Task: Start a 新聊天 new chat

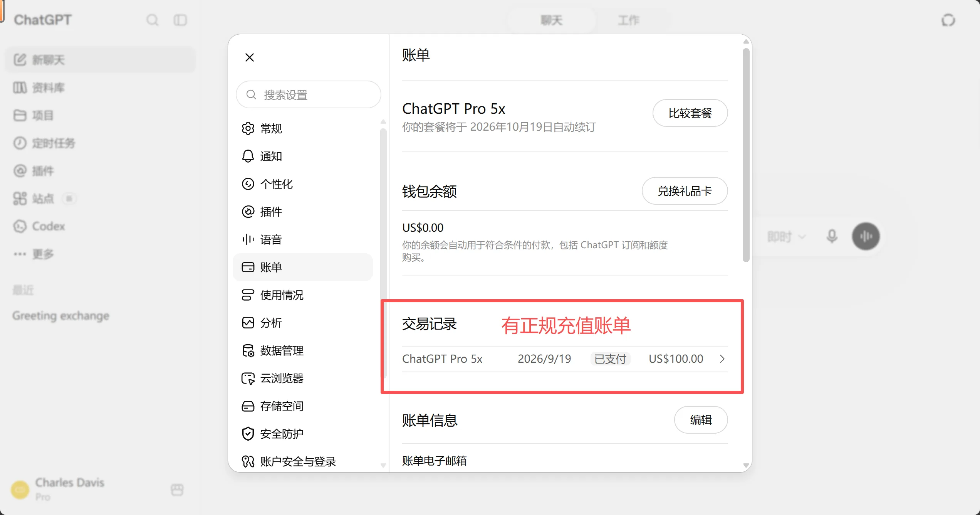Action: (x=100, y=60)
